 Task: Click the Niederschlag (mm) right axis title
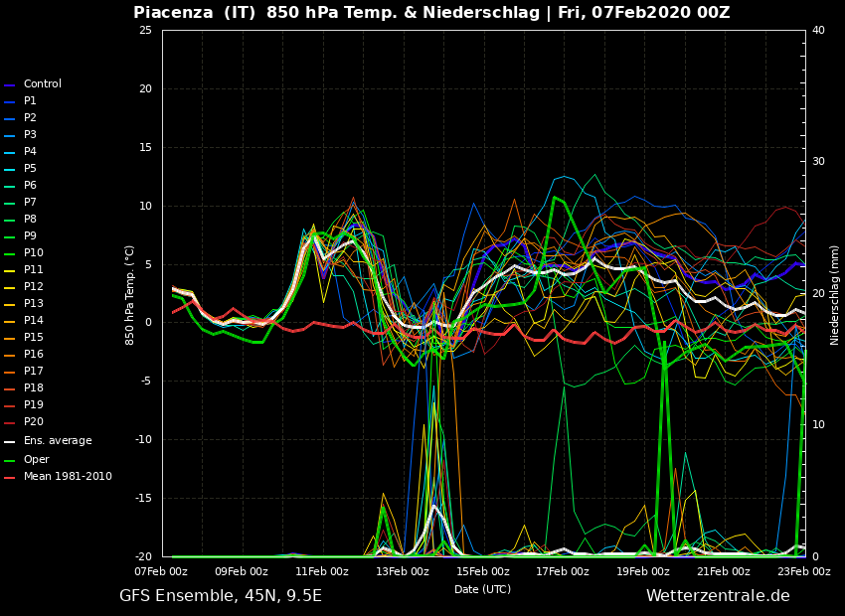pyautogui.click(x=835, y=294)
